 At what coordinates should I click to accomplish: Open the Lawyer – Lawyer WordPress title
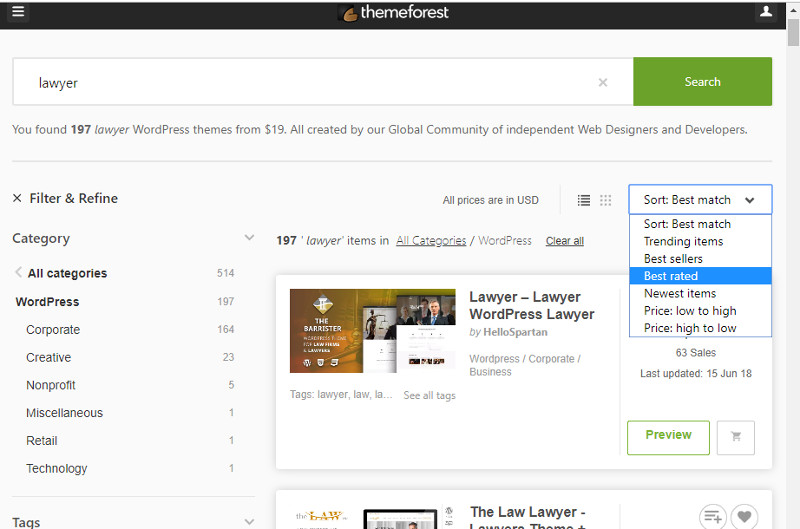pos(532,305)
